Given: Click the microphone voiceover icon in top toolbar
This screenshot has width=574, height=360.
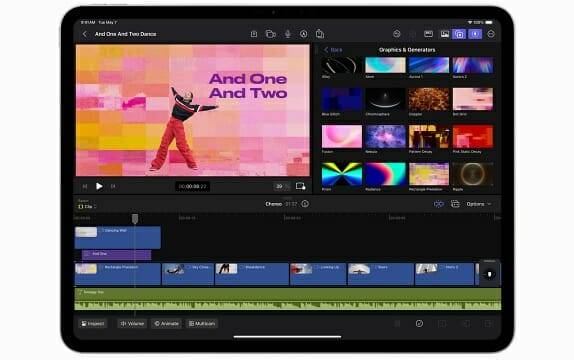Looking at the screenshot, I should click(x=288, y=34).
